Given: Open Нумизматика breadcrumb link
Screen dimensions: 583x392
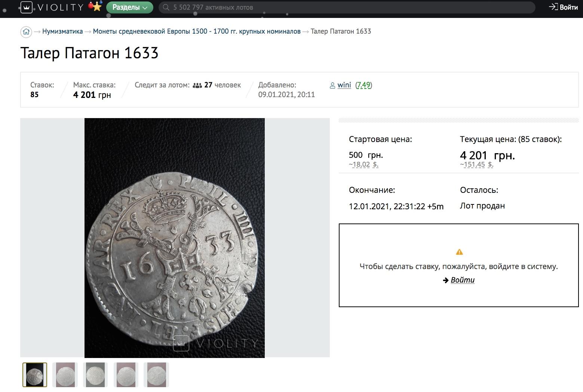Looking at the screenshot, I should point(62,31).
